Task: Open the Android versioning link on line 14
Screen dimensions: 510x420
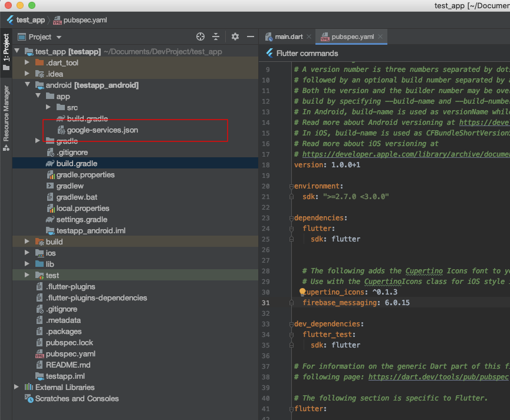Action: click(x=484, y=122)
